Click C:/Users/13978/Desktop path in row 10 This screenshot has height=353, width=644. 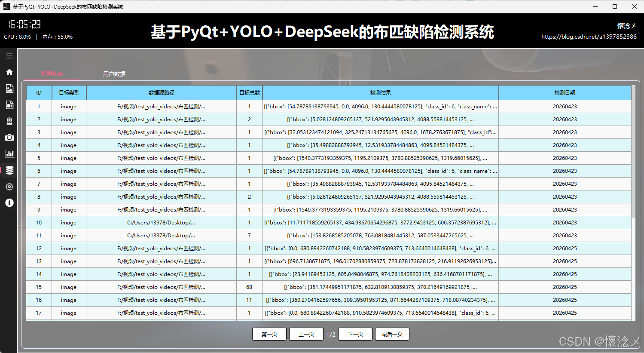pos(162,223)
